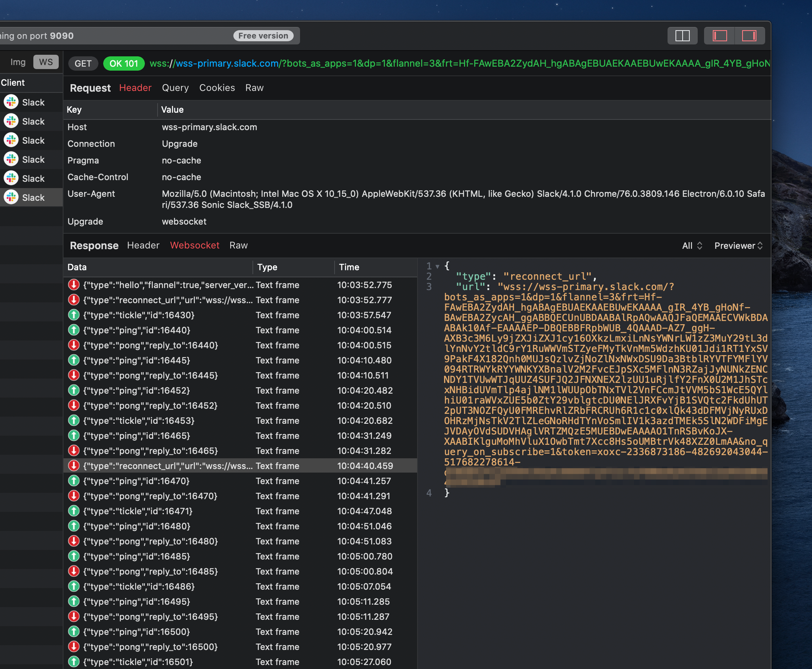Click the up arrow icon of ping 16440 frame
Image resolution: width=812 pixels, height=669 pixels.
(73, 330)
